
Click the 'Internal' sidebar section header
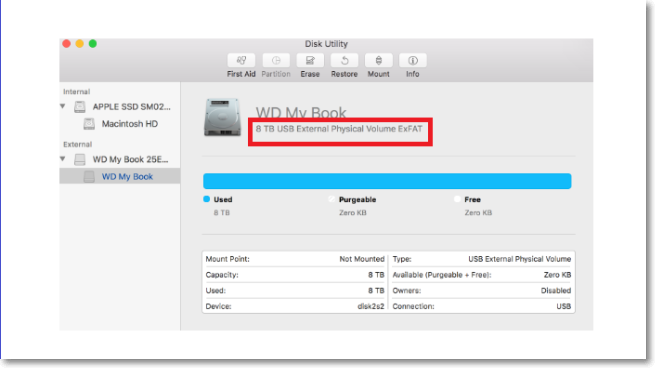pos(76,92)
